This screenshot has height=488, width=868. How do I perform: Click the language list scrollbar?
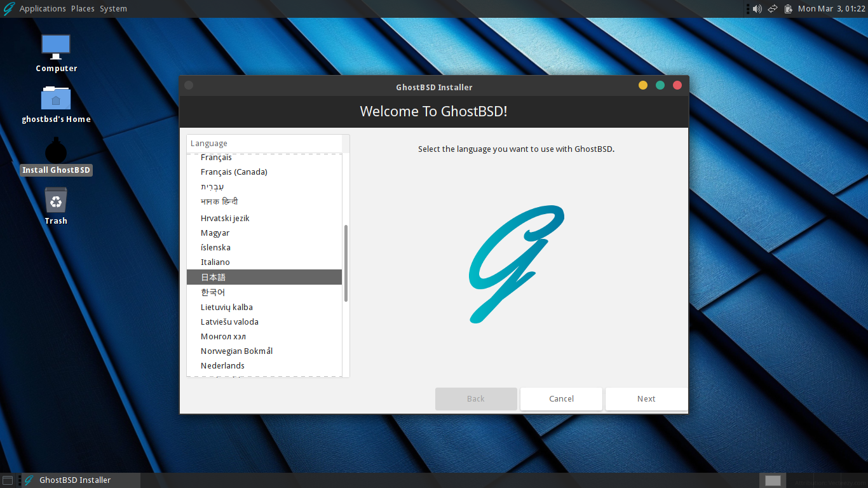point(345,261)
